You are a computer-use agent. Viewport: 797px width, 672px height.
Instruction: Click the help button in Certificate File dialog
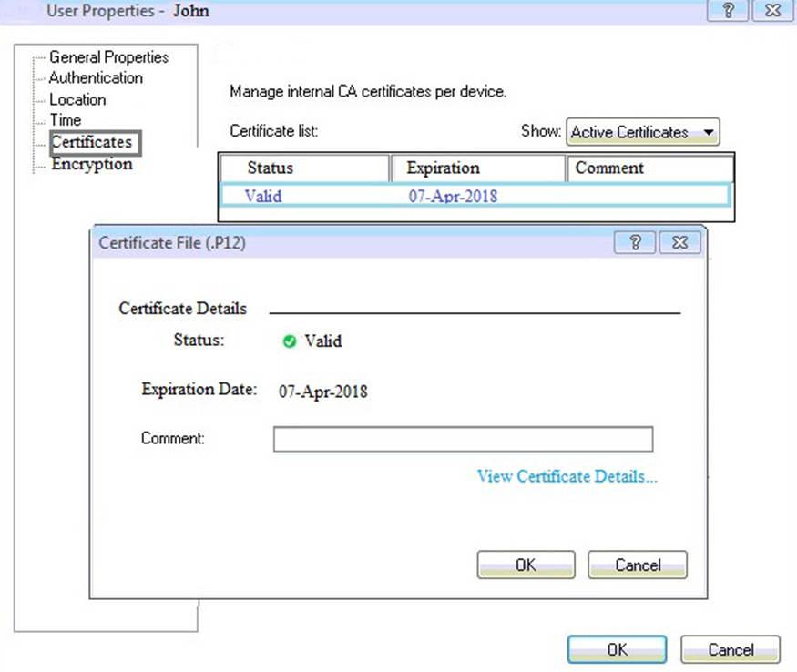636,242
